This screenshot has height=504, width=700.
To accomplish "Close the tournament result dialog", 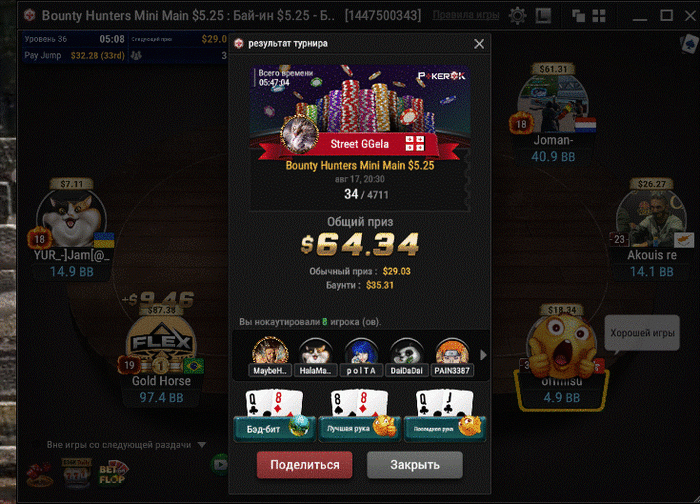I will coord(479,44).
